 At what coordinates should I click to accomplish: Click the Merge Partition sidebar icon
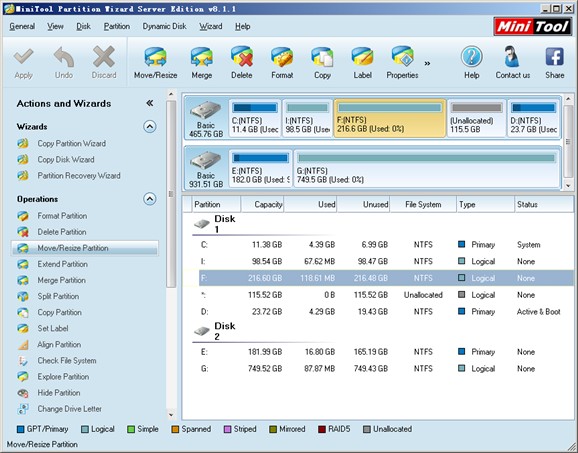(23, 280)
